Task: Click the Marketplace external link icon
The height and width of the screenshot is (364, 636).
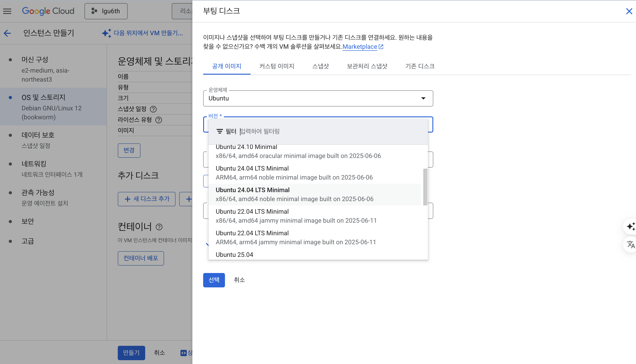Action: coord(381,47)
